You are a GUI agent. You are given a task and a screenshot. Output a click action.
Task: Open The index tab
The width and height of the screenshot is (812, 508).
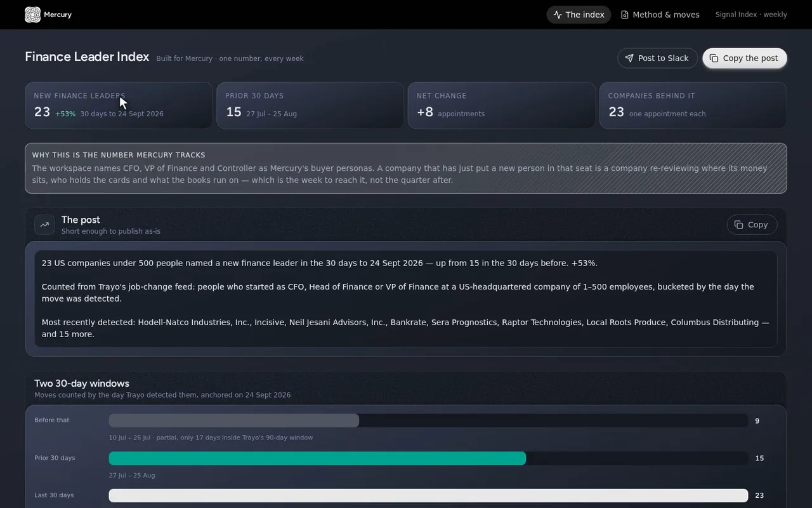coord(579,15)
